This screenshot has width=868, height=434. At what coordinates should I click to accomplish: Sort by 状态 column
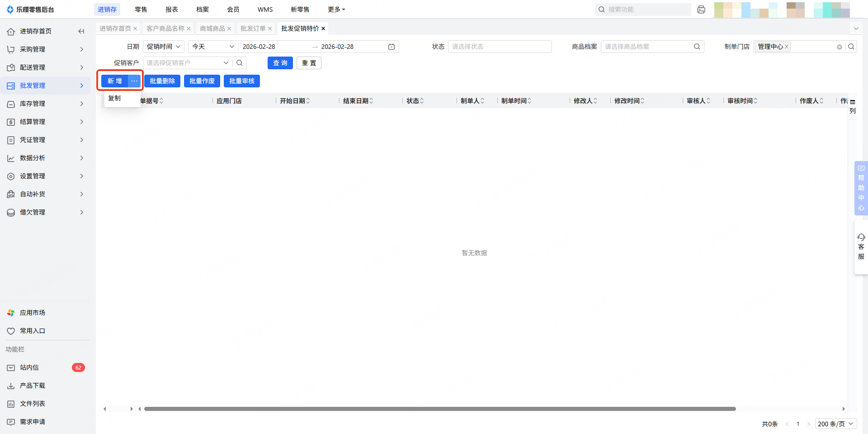422,101
